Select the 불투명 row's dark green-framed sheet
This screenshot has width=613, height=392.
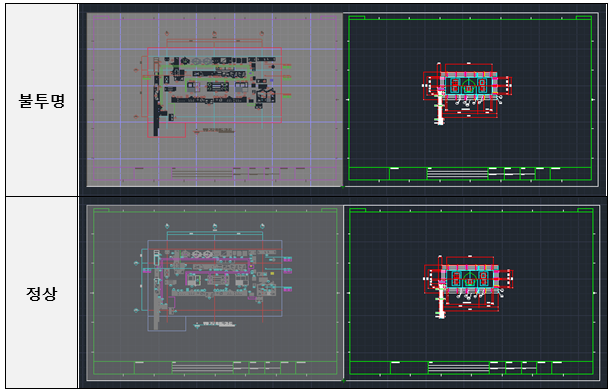point(470,100)
